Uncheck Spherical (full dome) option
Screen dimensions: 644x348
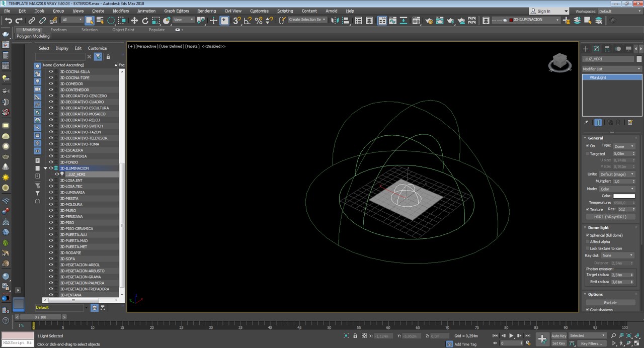click(588, 235)
